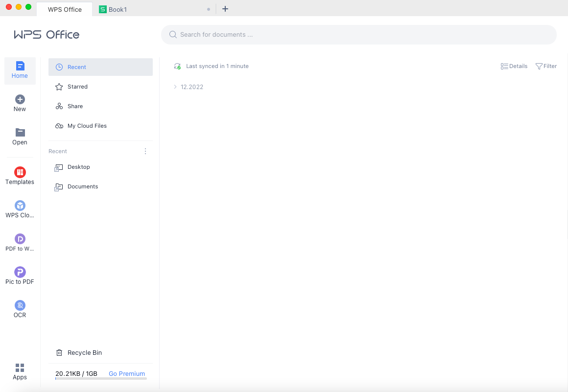Click the Go Premium link

127,373
